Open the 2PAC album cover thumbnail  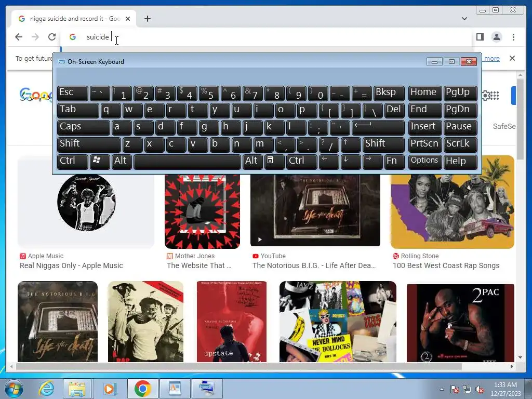click(460, 323)
